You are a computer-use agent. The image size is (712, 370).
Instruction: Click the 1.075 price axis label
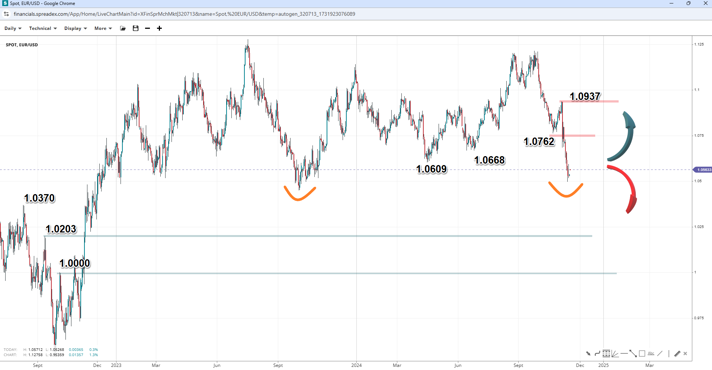click(x=699, y=135)
